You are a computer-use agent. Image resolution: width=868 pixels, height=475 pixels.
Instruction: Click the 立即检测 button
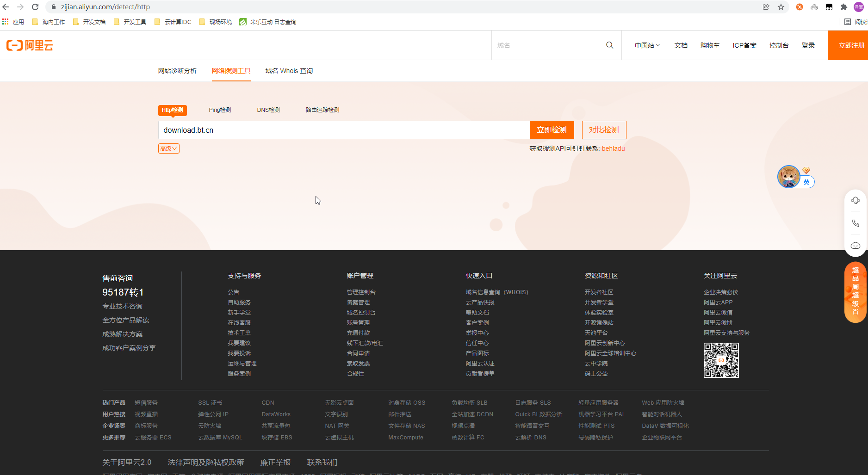point(552,130)
